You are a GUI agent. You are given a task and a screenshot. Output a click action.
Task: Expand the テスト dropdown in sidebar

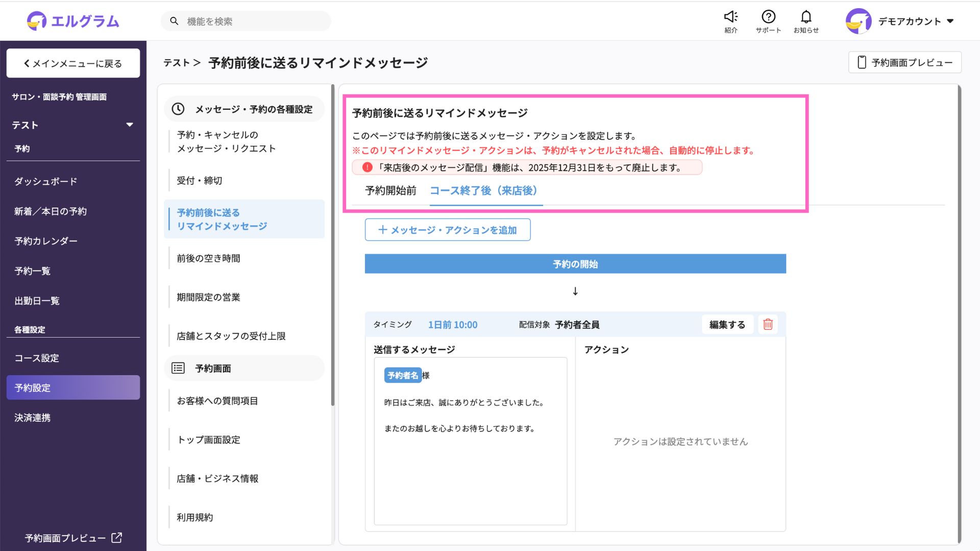[130, 125]
